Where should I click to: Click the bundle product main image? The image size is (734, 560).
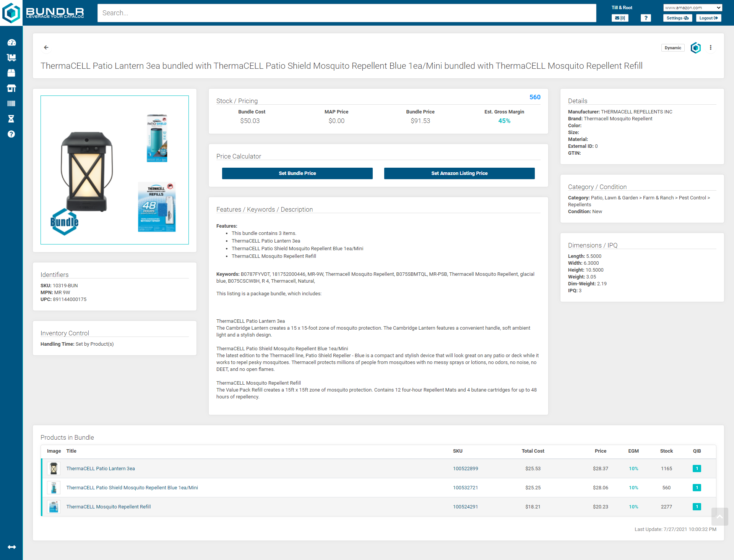click(x=115, y=170)
